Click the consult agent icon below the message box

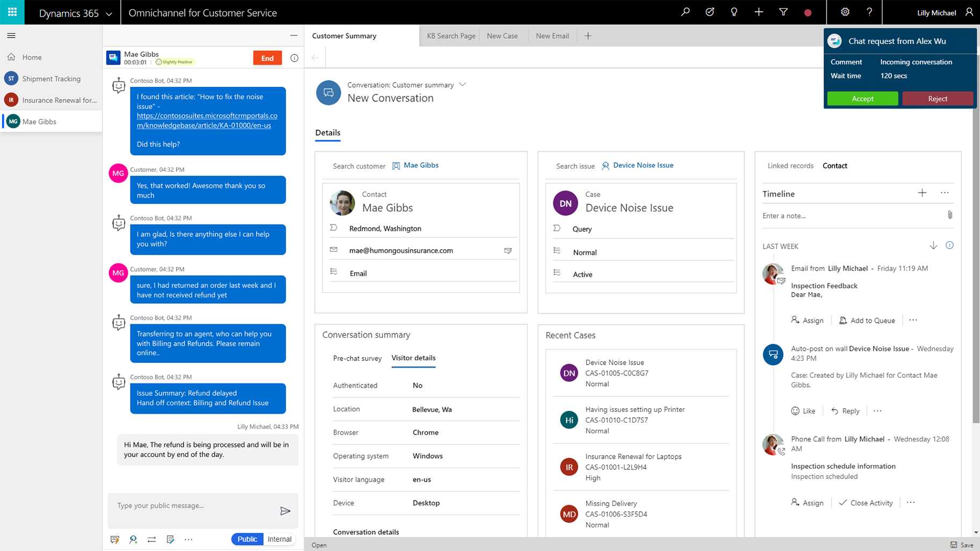coord(133,539)
